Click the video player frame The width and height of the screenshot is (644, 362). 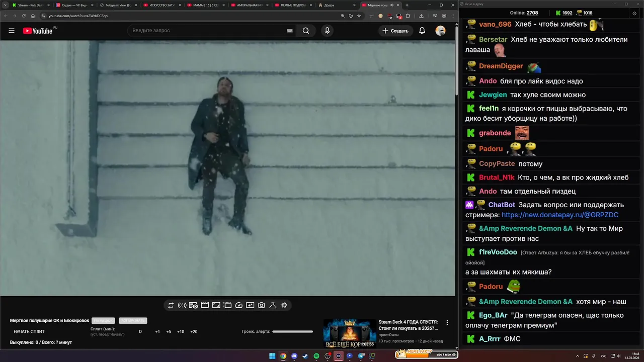tap(227, 168)
